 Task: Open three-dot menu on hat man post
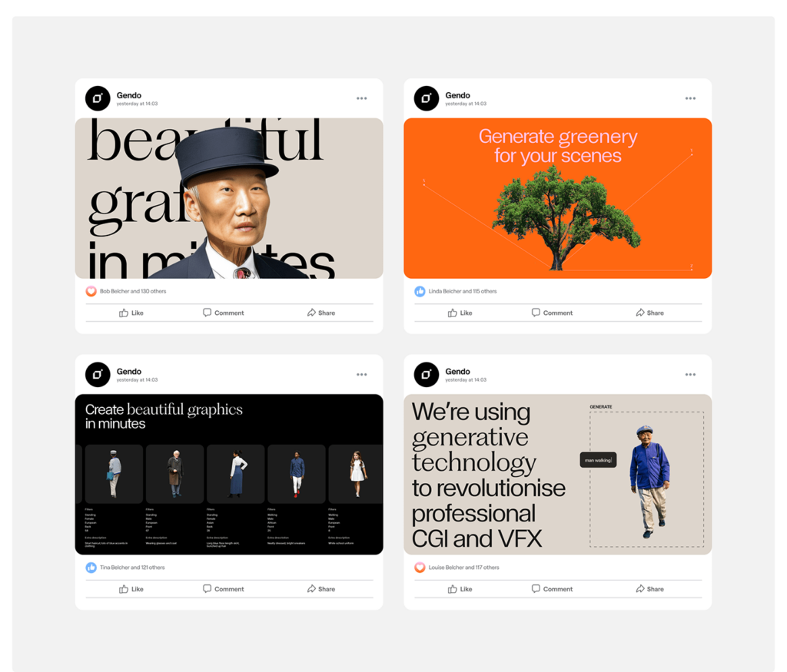(361, 98)
